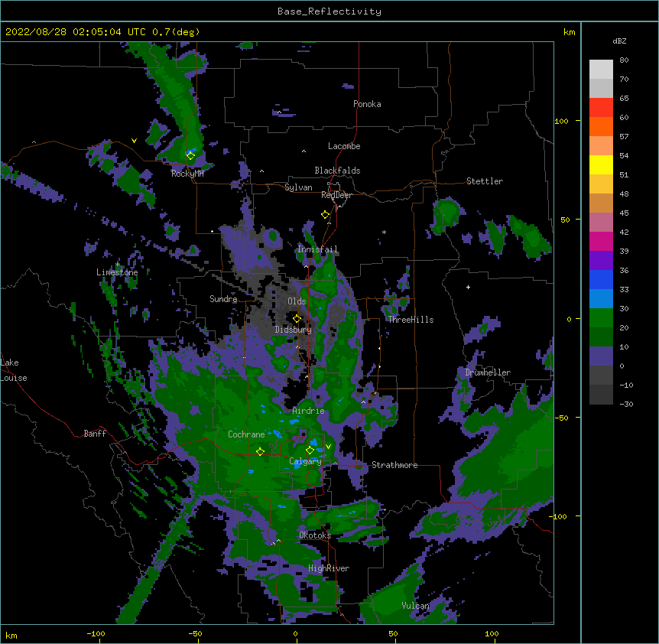Click the purple 36-39 dBZ legend swatch

(601, 261)
